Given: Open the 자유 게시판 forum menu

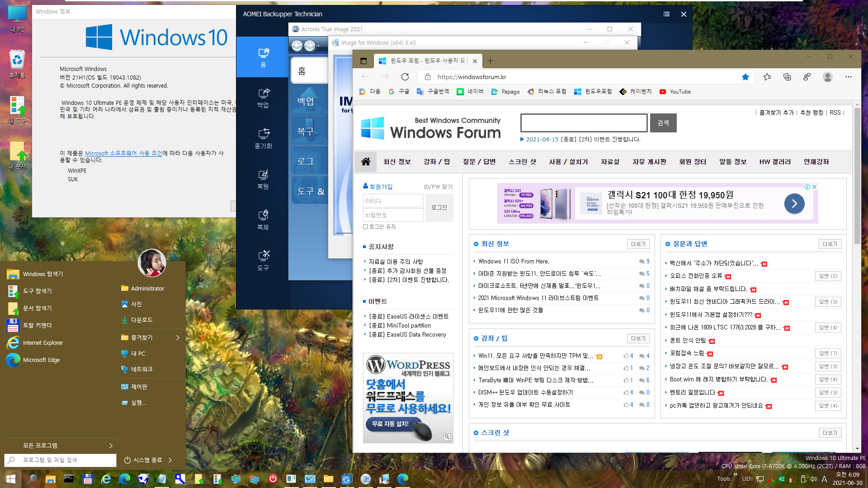Looking at the screenshot, I should click(649, 162).
